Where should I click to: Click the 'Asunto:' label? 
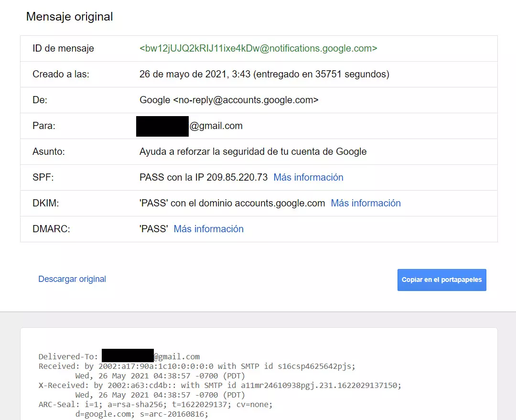pyautogui.click(x=49, y=151)
